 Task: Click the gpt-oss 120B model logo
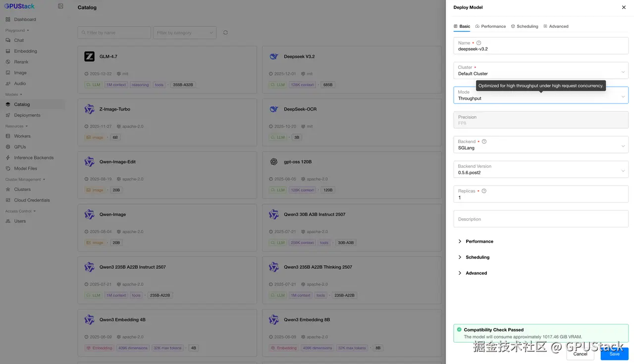[x=274, y=162]
